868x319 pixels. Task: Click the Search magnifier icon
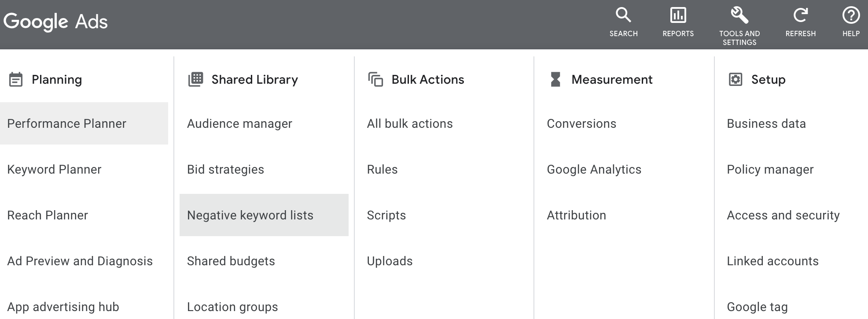623,15
